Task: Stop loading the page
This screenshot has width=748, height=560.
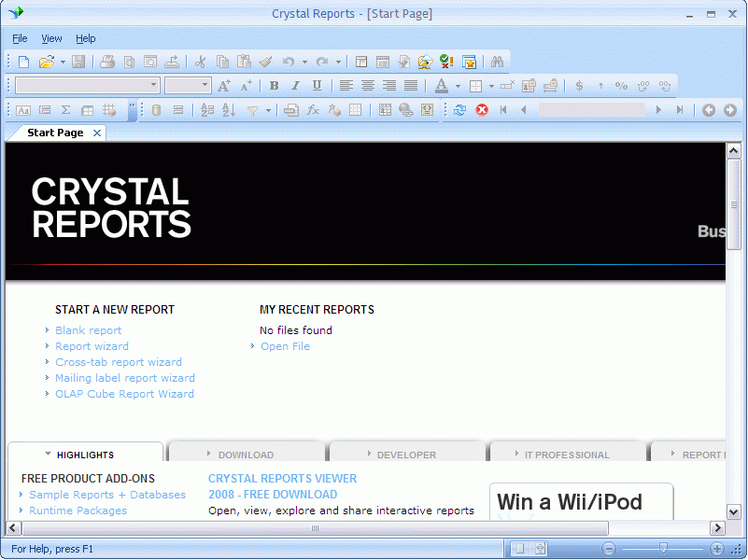Action: coord(482,110)
